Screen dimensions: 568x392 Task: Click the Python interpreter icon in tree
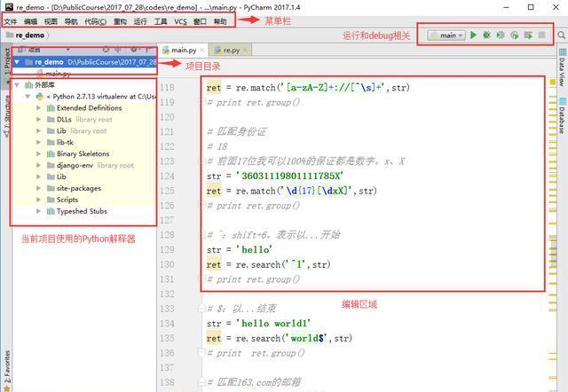click(40, 97)
